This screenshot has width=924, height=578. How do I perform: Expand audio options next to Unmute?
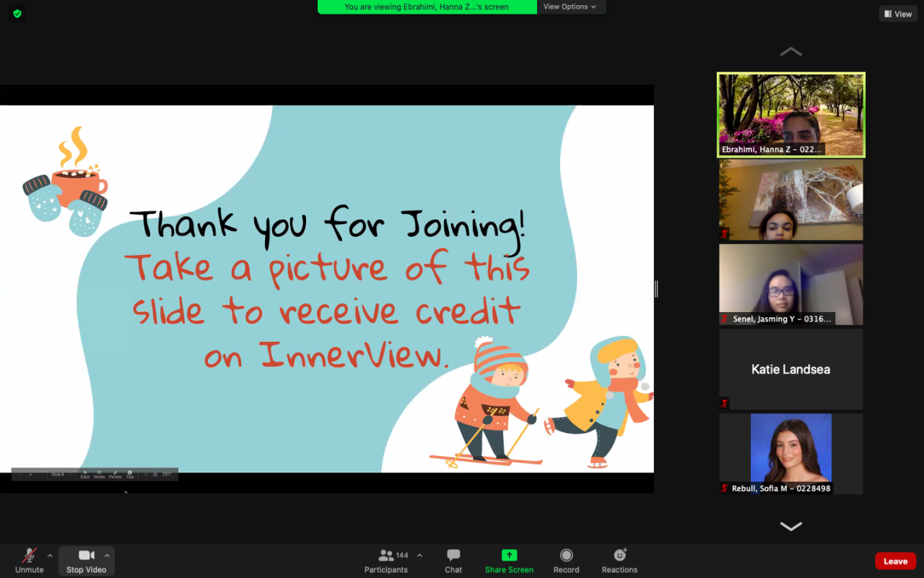[50, 556]
